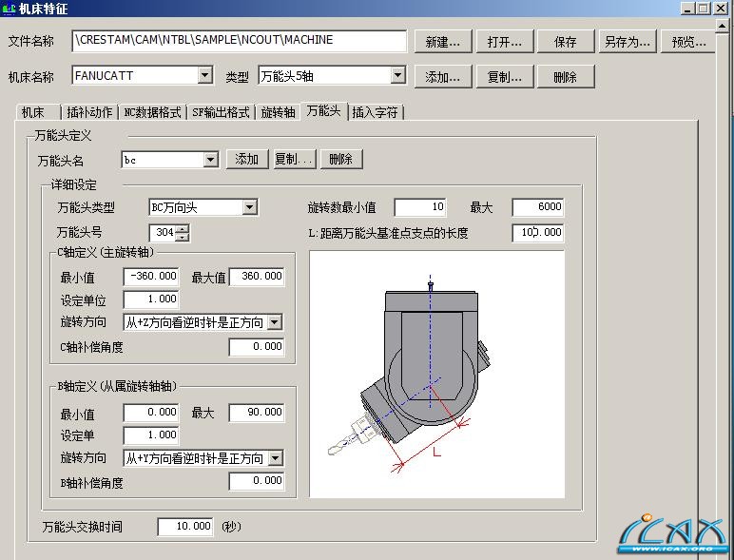This screenshot has width=734, height=560.
Task: Switch to the 插补动作 tab
Action: (89, 112)
